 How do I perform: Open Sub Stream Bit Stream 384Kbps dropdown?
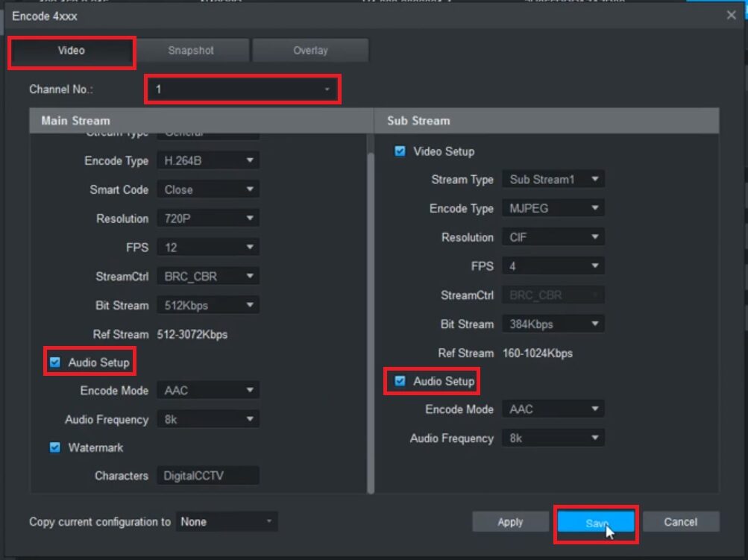click(553, 324)
